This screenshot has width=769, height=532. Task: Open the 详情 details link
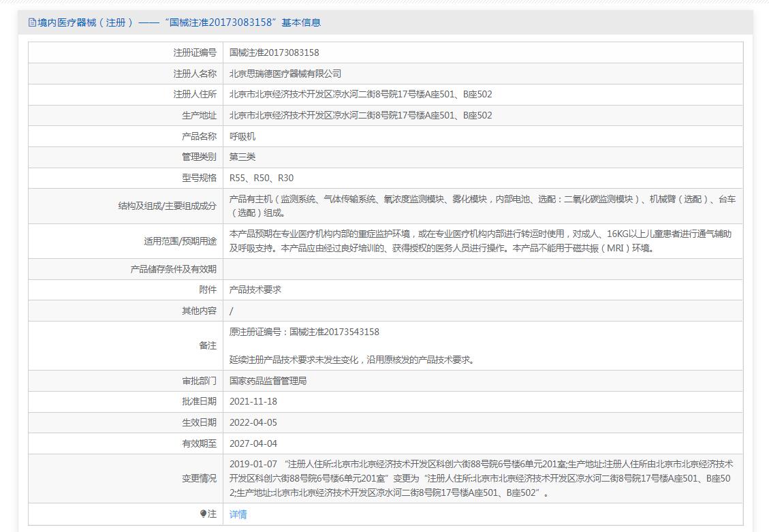(238, 514)
